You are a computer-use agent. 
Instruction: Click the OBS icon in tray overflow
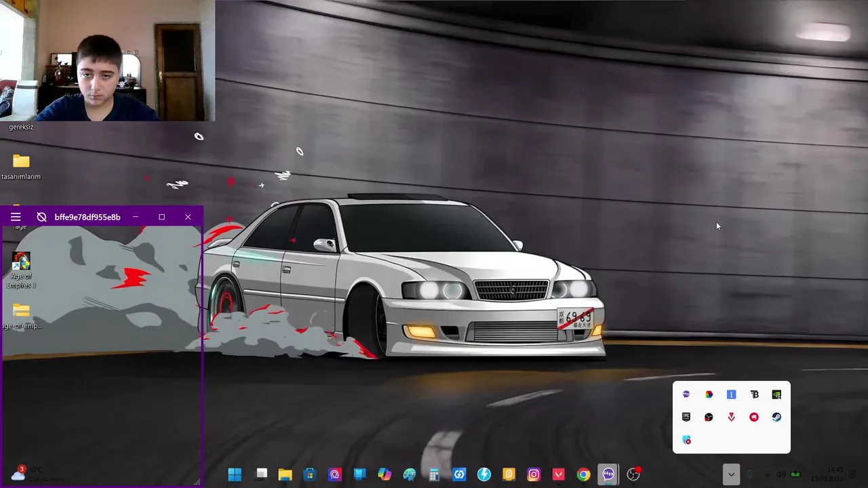(x=709, y=417)
